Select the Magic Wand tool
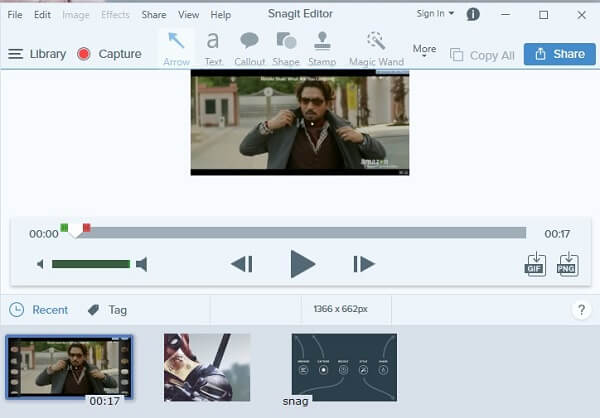 [376, 49]
